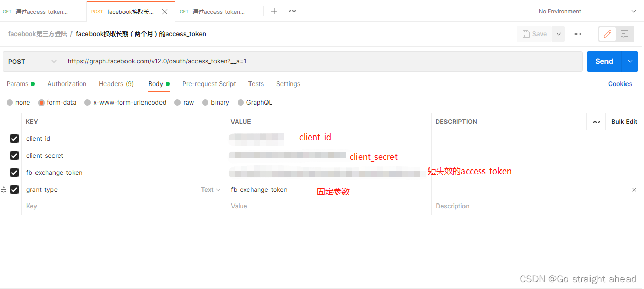This screenshot has width=644, height=289.
Task: Click the empty Description input field
Action: pyautogui.click(x=536, y=206)
